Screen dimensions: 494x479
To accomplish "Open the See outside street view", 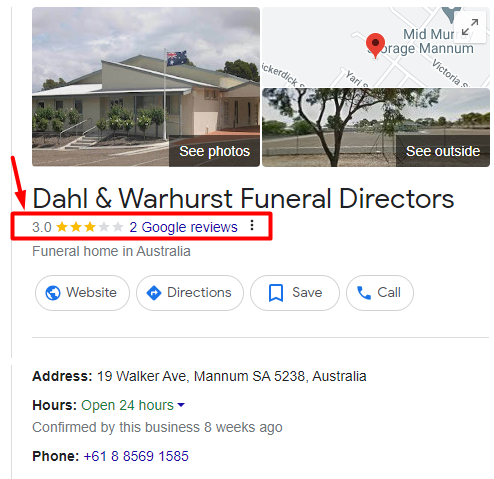I will pos(443,151).
